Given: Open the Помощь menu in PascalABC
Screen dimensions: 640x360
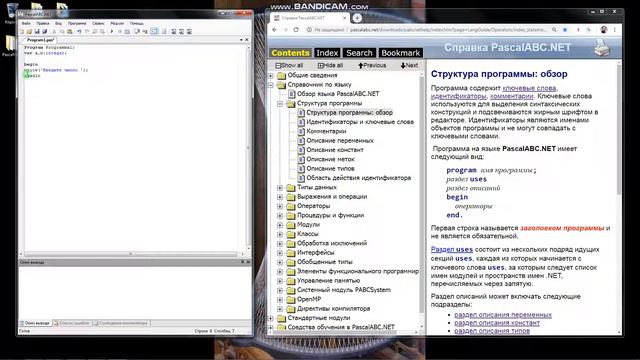Looking at the screenshot, I should 136,23.
